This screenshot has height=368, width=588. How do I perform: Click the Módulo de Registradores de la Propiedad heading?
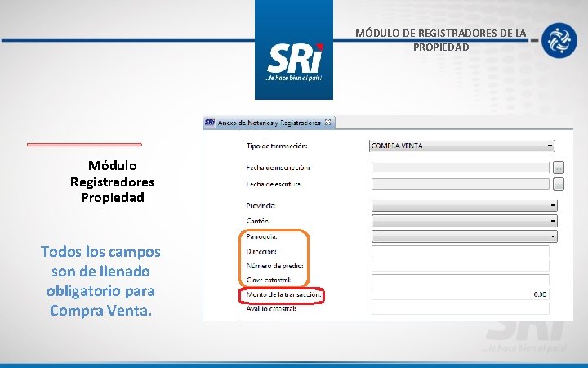[441, 40]
